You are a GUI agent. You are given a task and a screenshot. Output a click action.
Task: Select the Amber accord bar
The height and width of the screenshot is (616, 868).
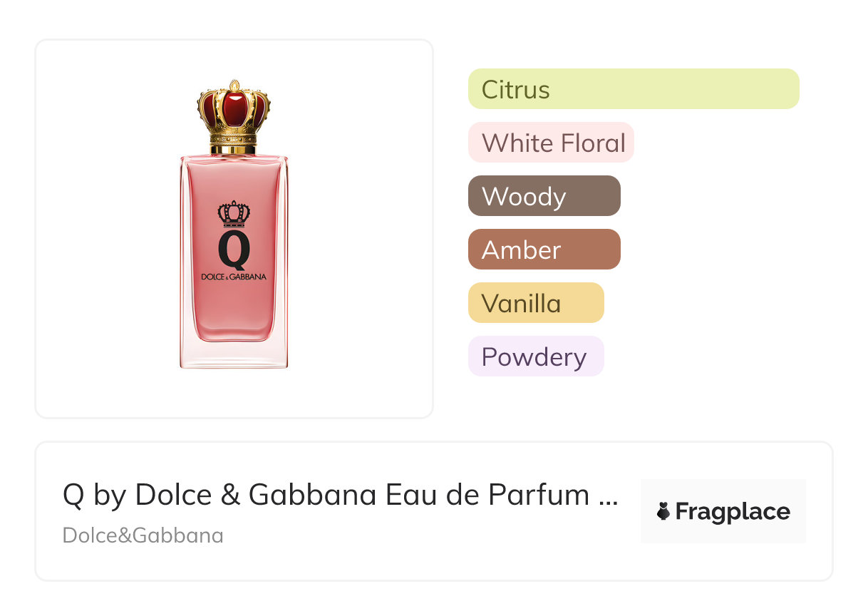point(544,250)
